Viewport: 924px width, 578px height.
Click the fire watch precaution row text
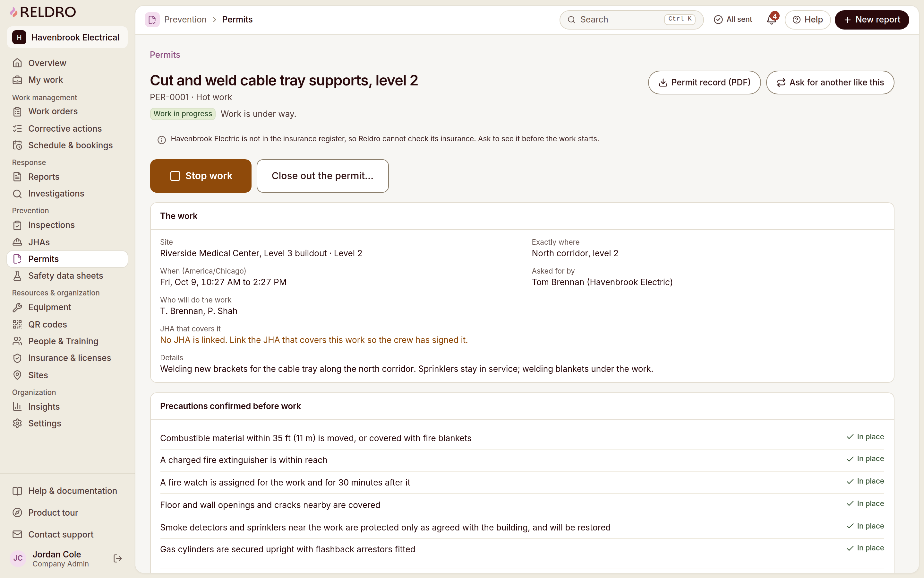click(x=285, y=482)
